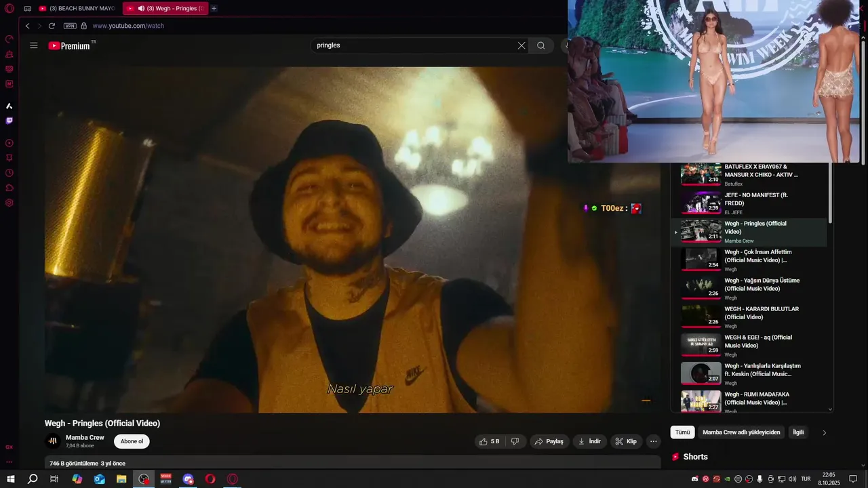
Task: Open sidebar history clock icon
Action: coord(9,173)
